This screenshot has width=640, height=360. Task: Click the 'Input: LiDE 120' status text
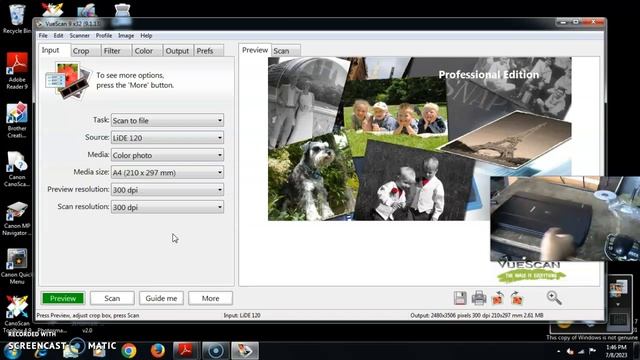tap(242, 316)
